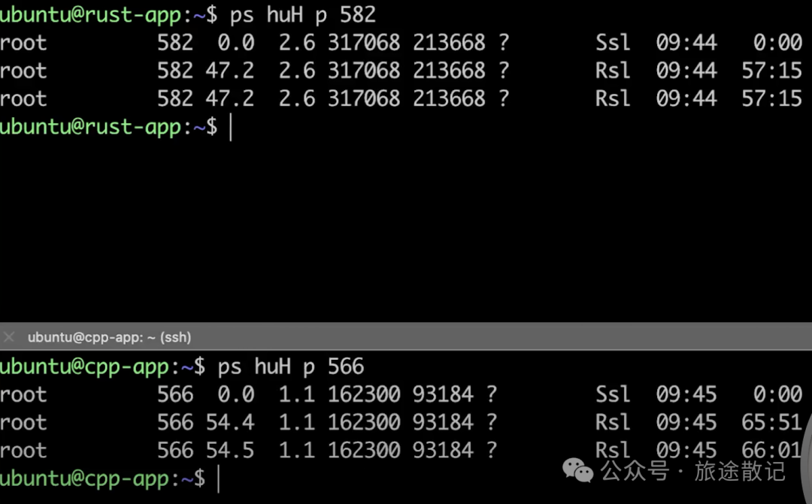Click the ps huH p 566 command text

click(x=291, y=367)
